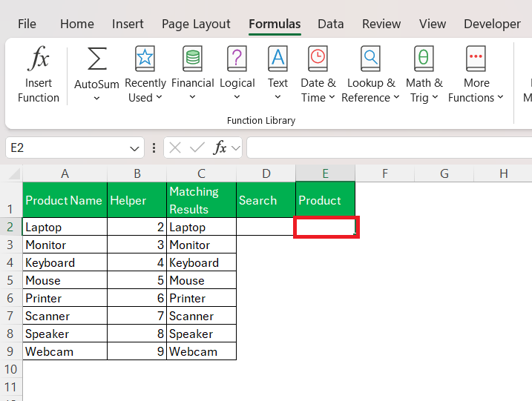Select 'Mouse' in Matching Results column
532x401 pixels.
coord(202,280)
